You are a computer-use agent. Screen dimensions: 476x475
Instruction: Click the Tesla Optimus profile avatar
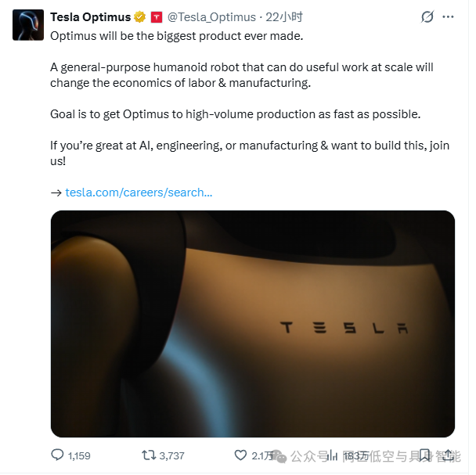(x=27, y=25)
